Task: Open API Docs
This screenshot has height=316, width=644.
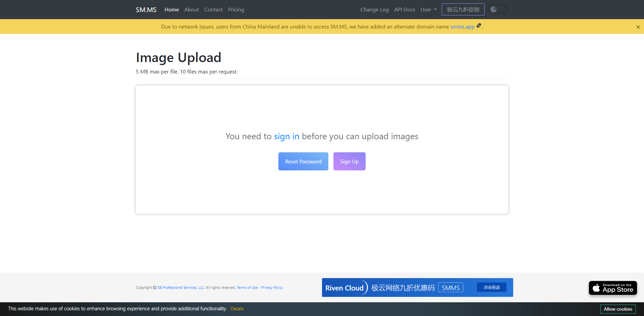Action: click(405, 10)
